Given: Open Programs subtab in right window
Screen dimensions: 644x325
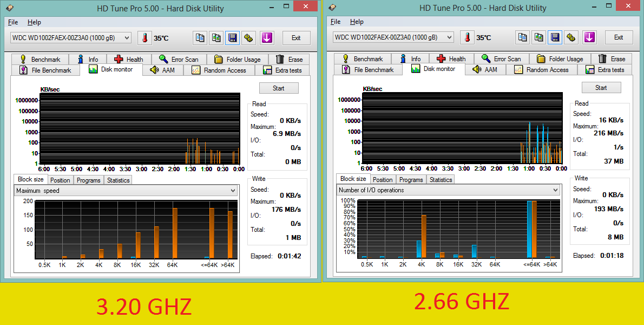Looking at the screenshot, I should click(411, 180).
